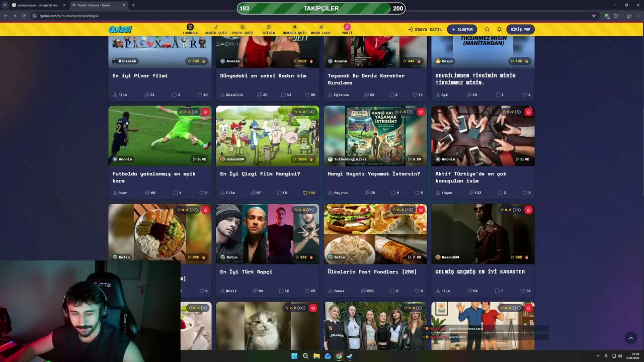This screenshot has height=362, width=644.
Task: Go back in browser history
Action: (6, 16)
